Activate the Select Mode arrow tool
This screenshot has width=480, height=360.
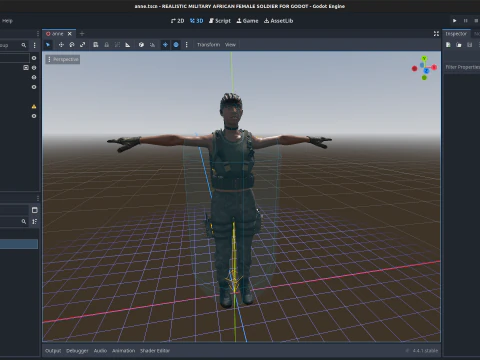[x=48, y=45]
